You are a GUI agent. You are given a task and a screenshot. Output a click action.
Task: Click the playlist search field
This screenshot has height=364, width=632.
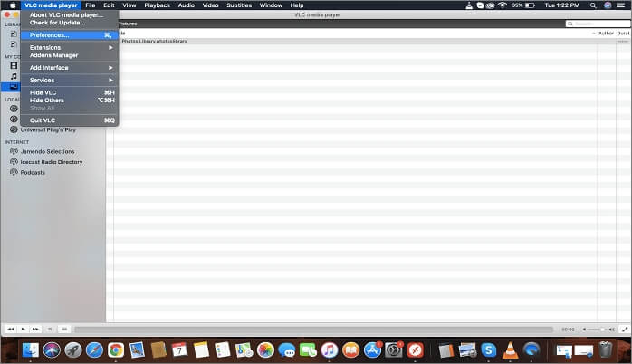tap(599, 24)
